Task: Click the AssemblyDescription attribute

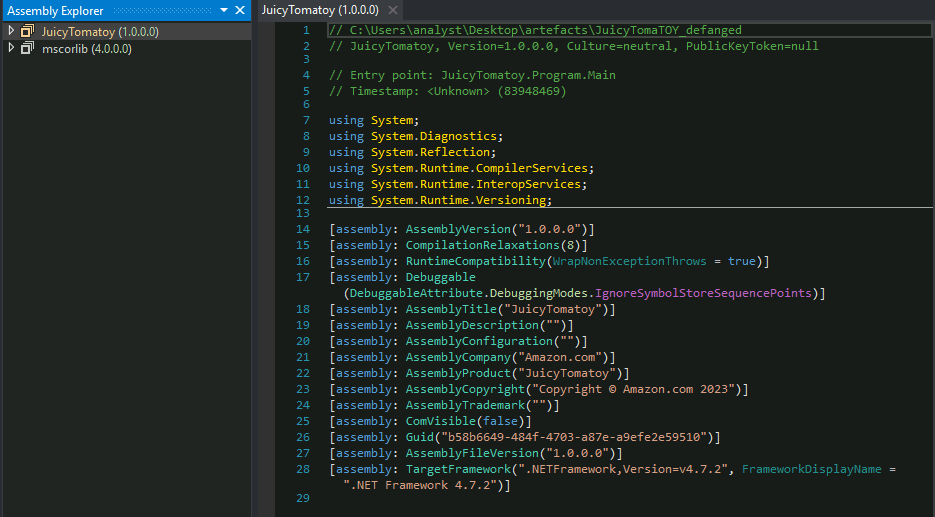Action: tap(472, 326)
